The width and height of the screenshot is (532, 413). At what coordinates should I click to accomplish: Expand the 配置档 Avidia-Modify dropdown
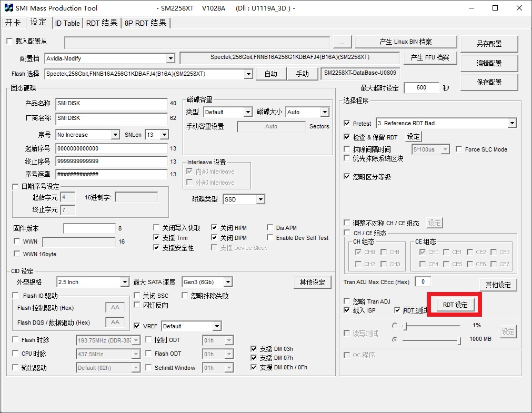point(170,58)
